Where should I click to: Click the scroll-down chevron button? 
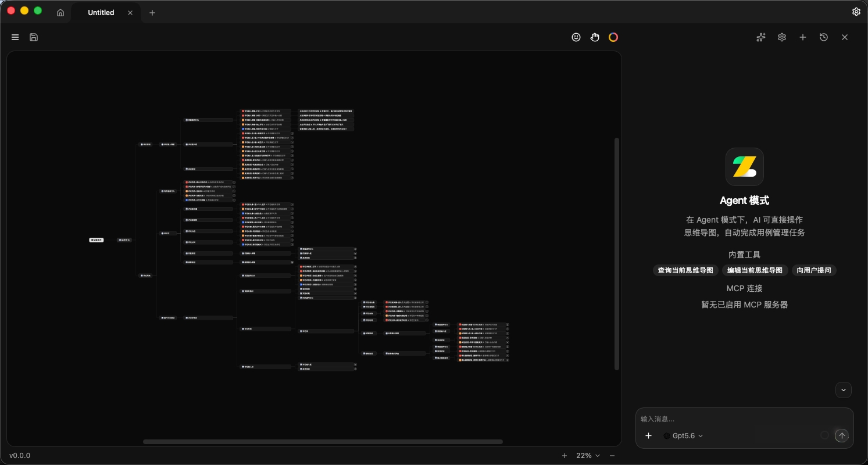coord(844,390)
